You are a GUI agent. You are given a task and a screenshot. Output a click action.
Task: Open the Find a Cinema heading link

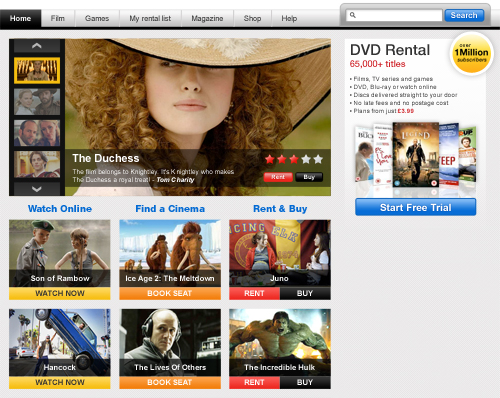170,209
